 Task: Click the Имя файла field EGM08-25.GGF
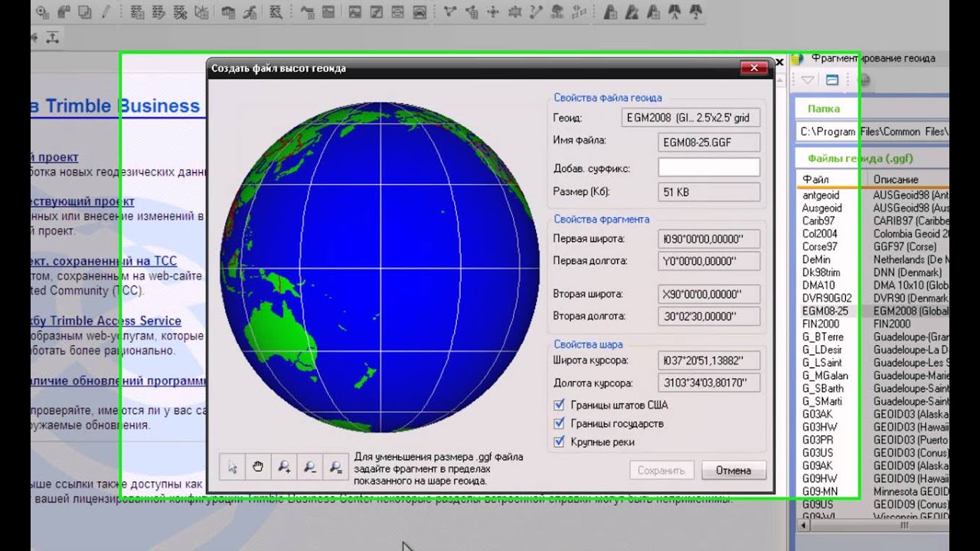(x=709, y=142)
